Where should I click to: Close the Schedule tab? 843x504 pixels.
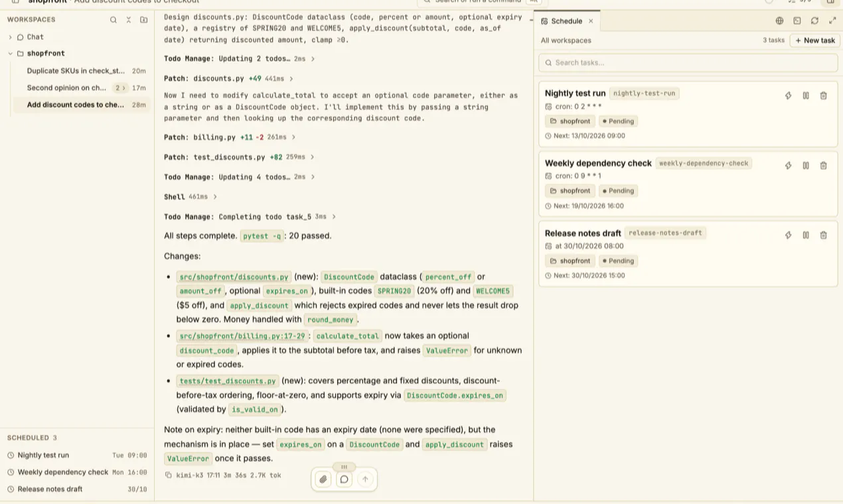coord(591,21)
